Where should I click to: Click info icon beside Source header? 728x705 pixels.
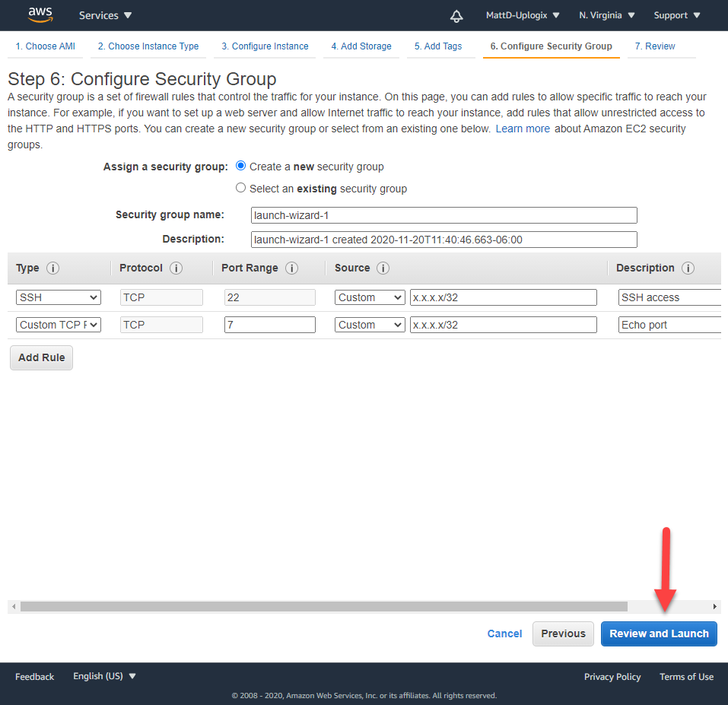click(383, 268)
